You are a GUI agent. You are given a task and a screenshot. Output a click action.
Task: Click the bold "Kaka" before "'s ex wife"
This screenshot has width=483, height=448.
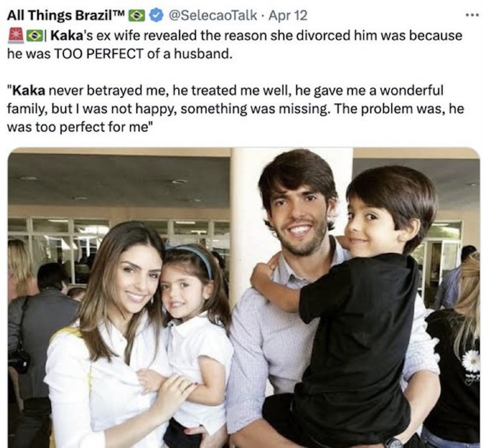coord(64,36)
